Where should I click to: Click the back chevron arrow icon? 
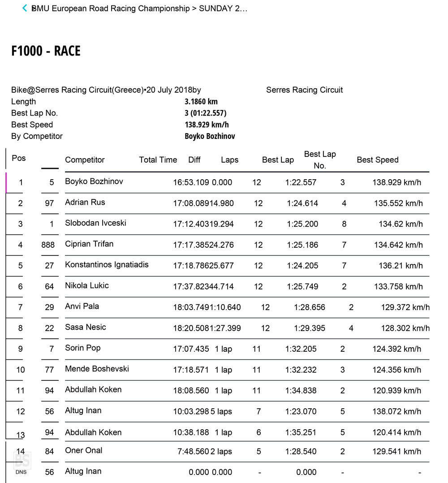point(25,9)
